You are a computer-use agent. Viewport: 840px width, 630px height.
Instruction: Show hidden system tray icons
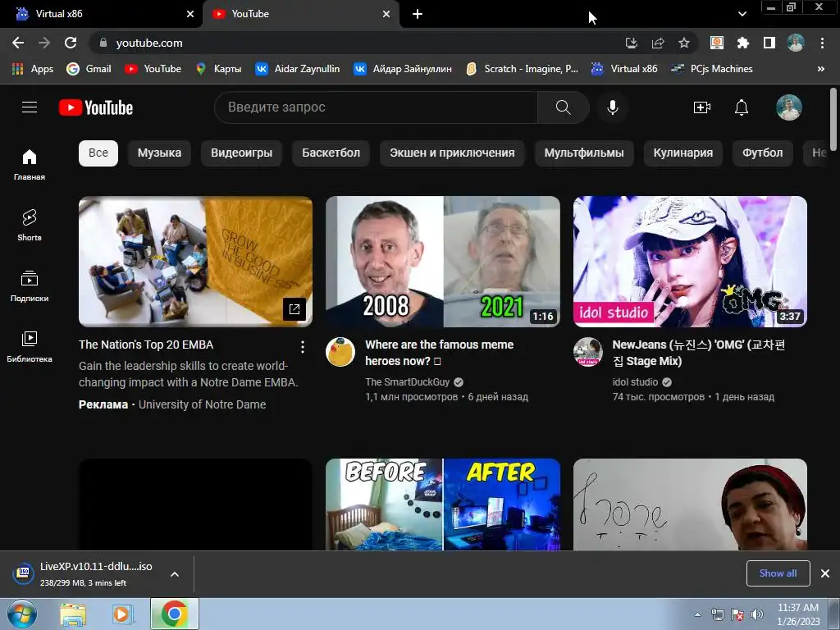click(x=697, y=614)
